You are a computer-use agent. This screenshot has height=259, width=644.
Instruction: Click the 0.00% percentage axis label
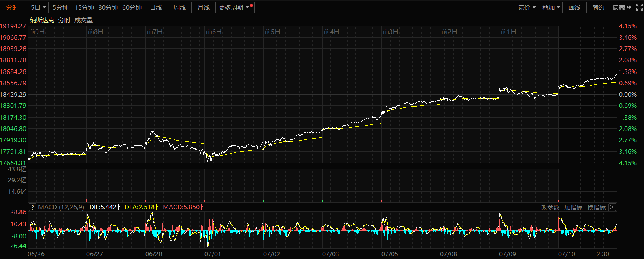pos(628,94)
